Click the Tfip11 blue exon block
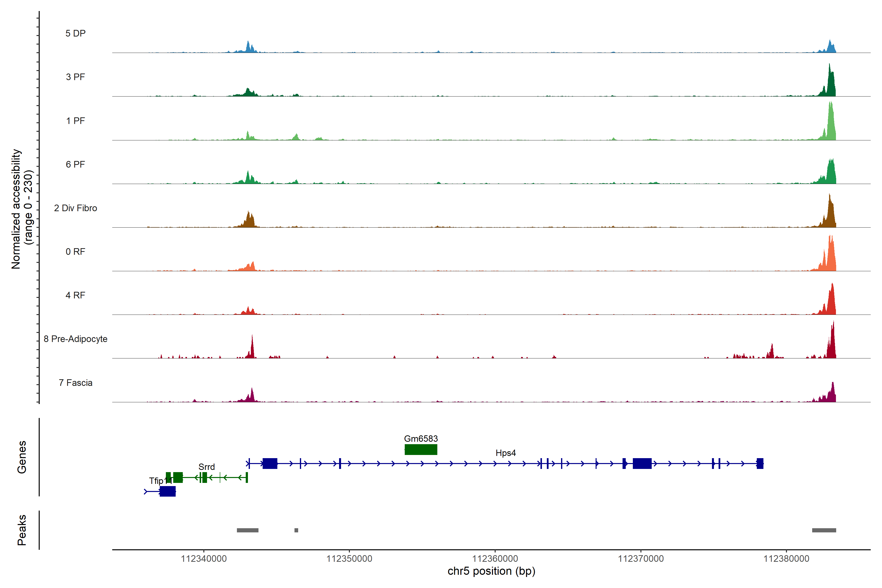Image resolution: width=882 pixels, height=588 pixels. 167,491
